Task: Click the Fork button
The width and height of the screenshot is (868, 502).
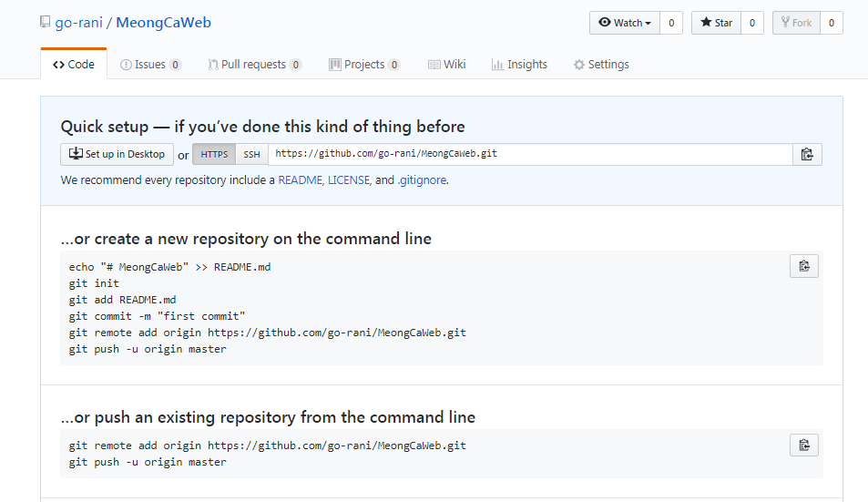Action: pyautogui.click(x=796, y=23)
